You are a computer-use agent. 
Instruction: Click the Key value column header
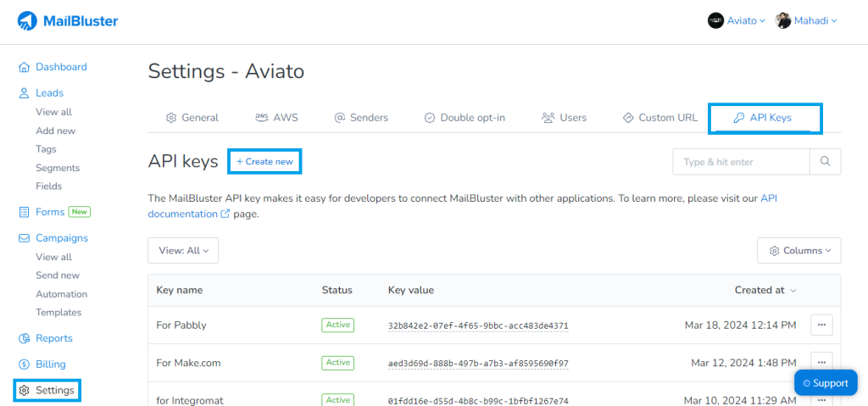click(x=411, y=290)
